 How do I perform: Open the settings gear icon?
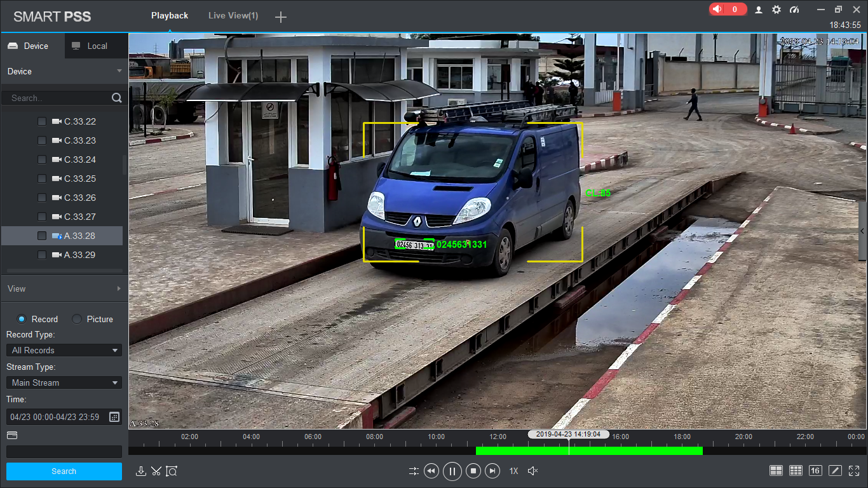point(776,10)
